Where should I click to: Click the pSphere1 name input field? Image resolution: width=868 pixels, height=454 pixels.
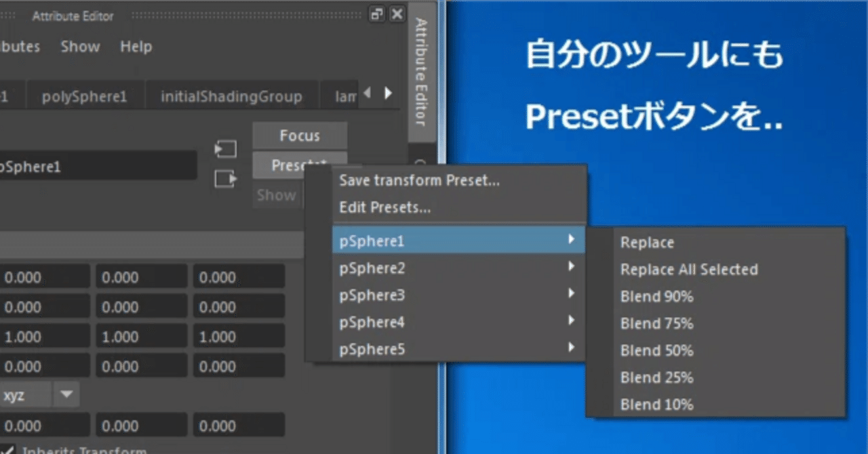98,165
